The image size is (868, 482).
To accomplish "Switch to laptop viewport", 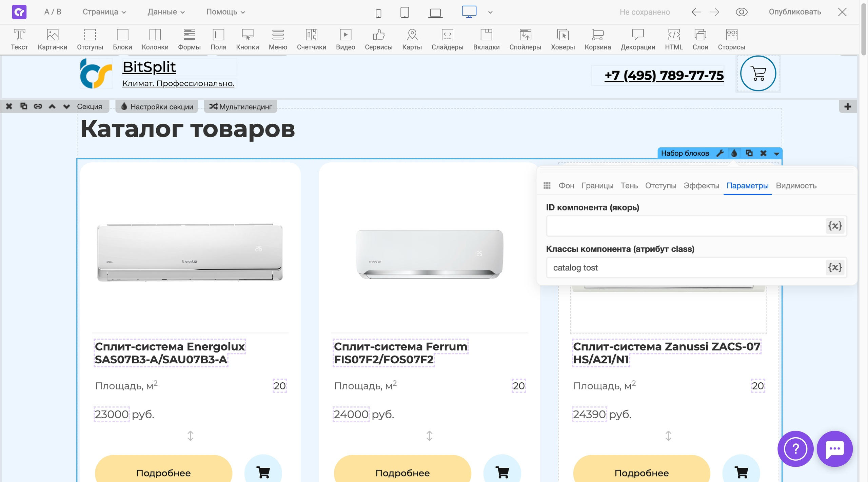I will pyautogui.click(x=435, y=13).
